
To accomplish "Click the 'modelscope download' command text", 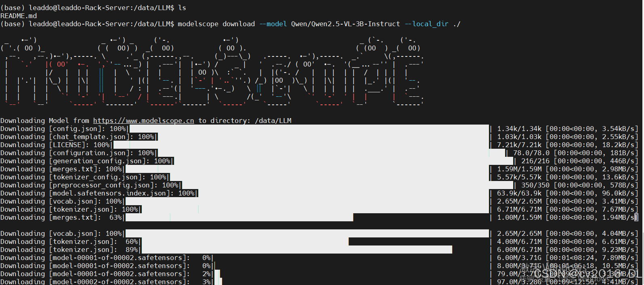I will click(x=216, y=24).
